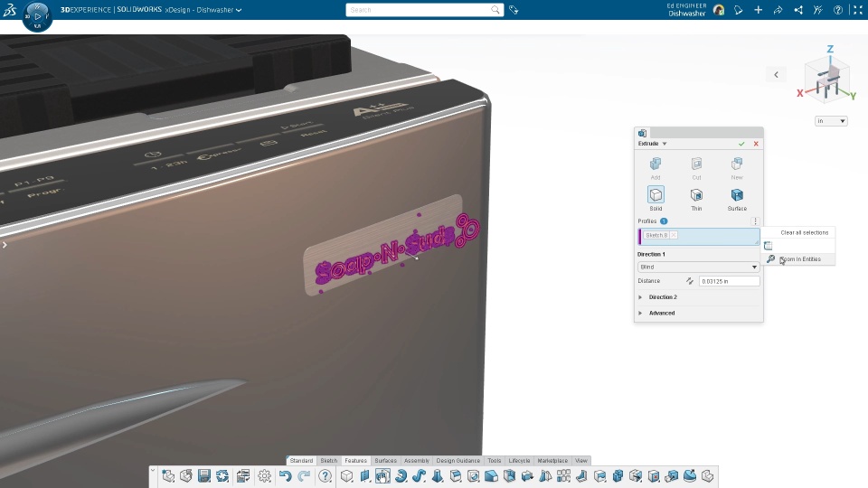The width and height of the screenshot is (868, 488).
Task: Click the 'Zoom In Entities' menu entry
Action: [800, 259]
